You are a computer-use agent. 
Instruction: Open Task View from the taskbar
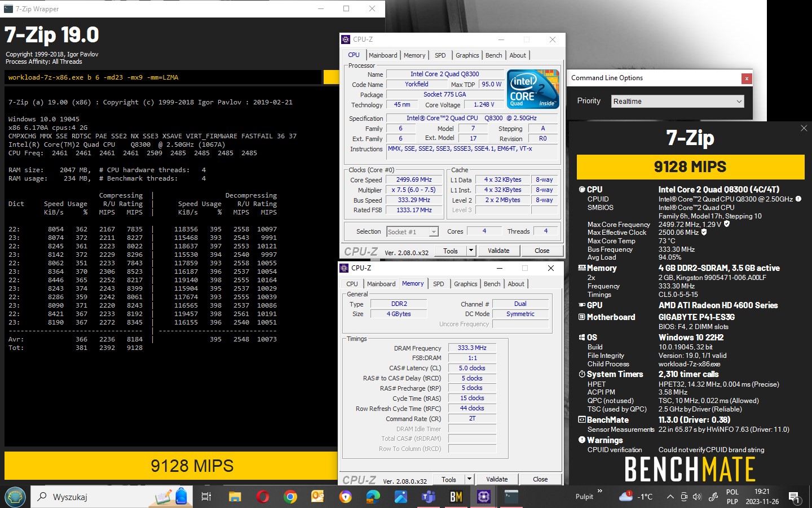206,497
